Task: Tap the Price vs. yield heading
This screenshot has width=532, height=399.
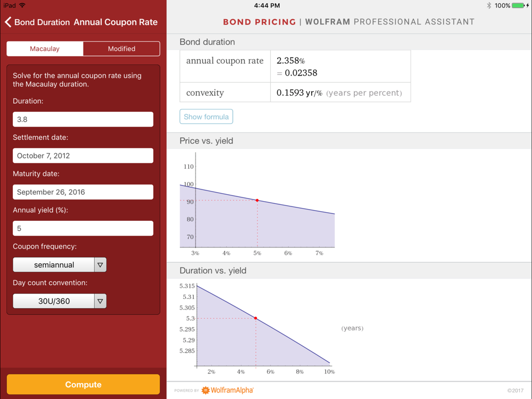Action: pos(206,141)
